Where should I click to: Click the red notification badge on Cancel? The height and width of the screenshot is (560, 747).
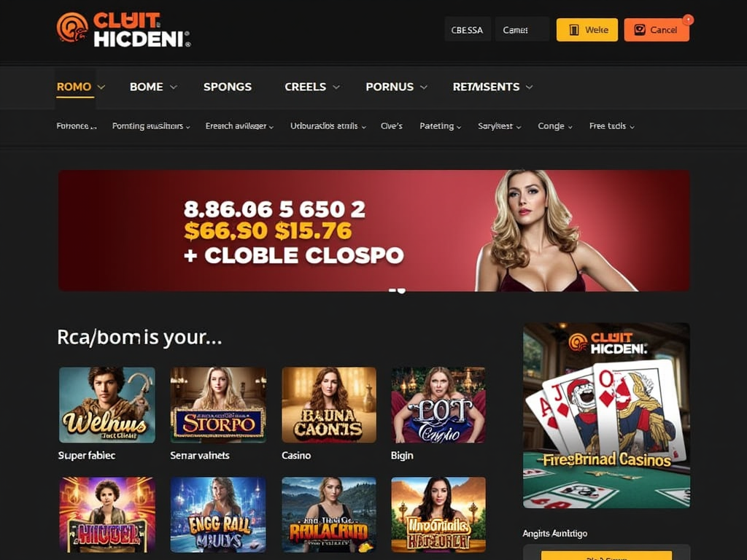(688, 20)
